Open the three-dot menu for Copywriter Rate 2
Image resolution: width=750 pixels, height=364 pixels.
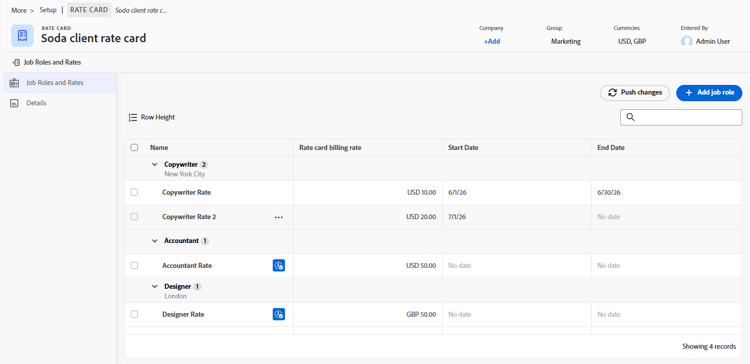(x=279, y=217)
